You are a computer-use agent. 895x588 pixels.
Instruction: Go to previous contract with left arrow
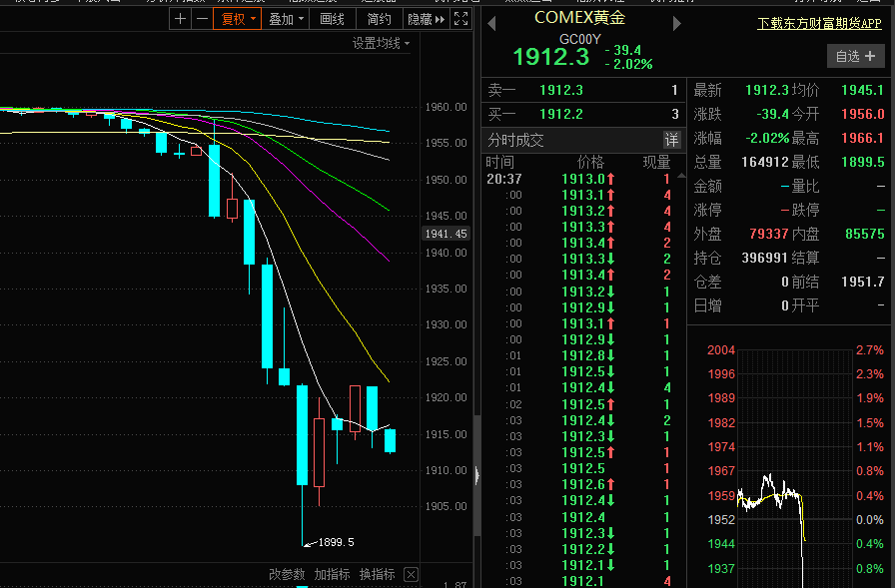pos(491,24)
